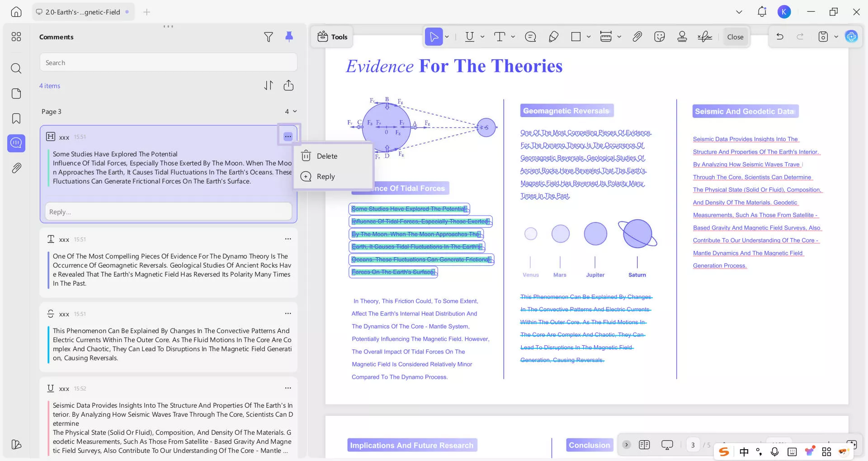Choose Delete from the comment menu

pyautogui.click(x=333, y=156)
